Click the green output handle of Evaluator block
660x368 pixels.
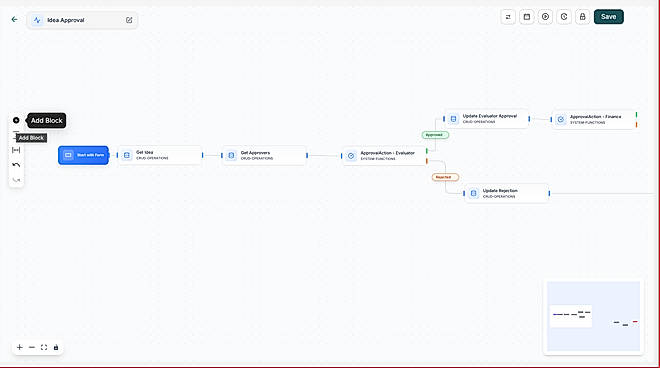coord(427,151)
